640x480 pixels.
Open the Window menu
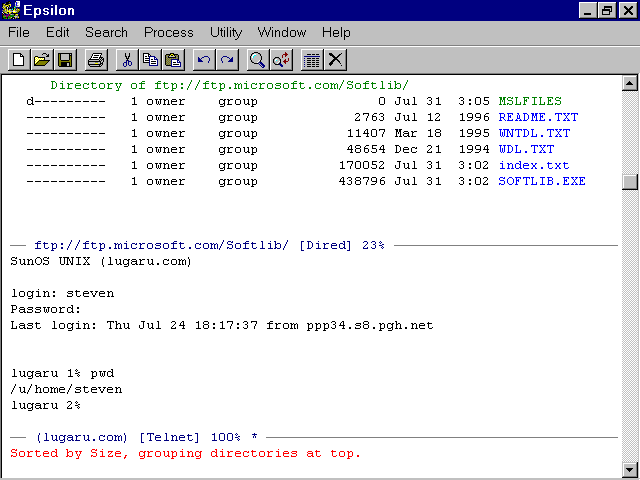[282, 33]
